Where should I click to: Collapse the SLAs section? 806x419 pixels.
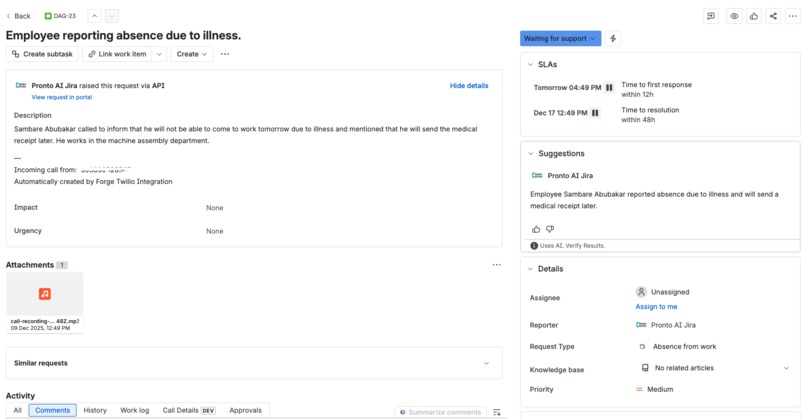[530, 64]
